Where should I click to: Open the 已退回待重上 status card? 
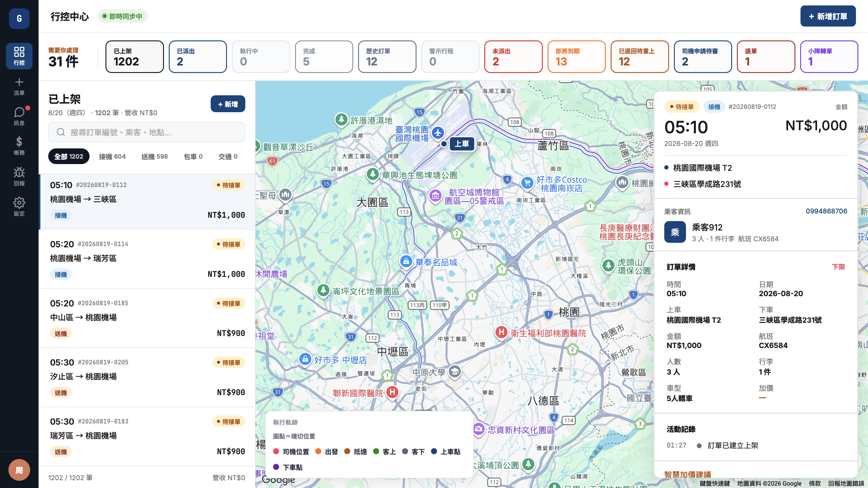640,57
